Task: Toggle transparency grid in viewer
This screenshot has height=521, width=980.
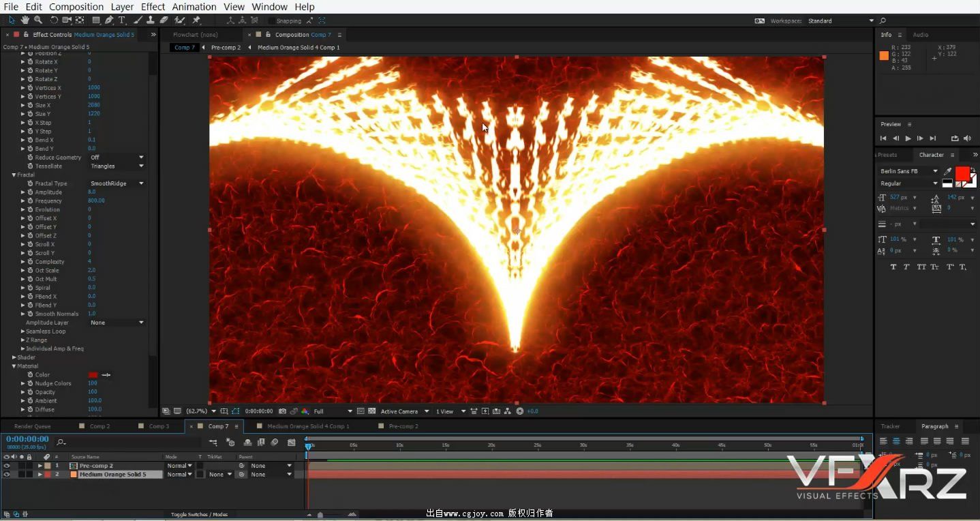Action: pos(371,411)
